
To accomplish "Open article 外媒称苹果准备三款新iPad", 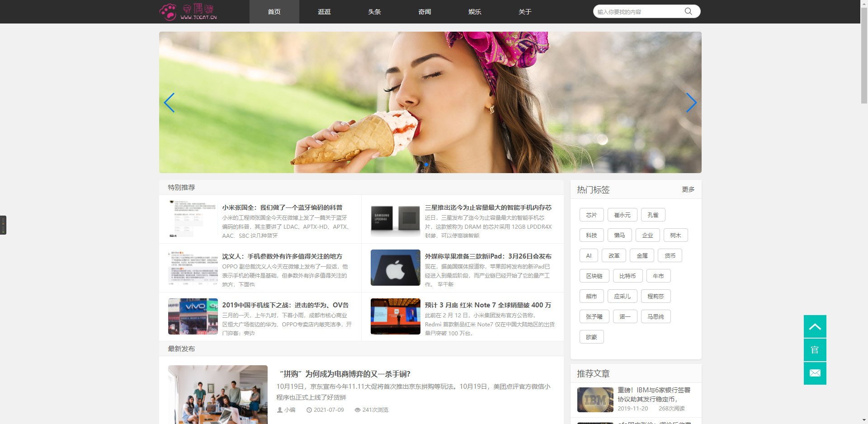I will tap(488, 256).
